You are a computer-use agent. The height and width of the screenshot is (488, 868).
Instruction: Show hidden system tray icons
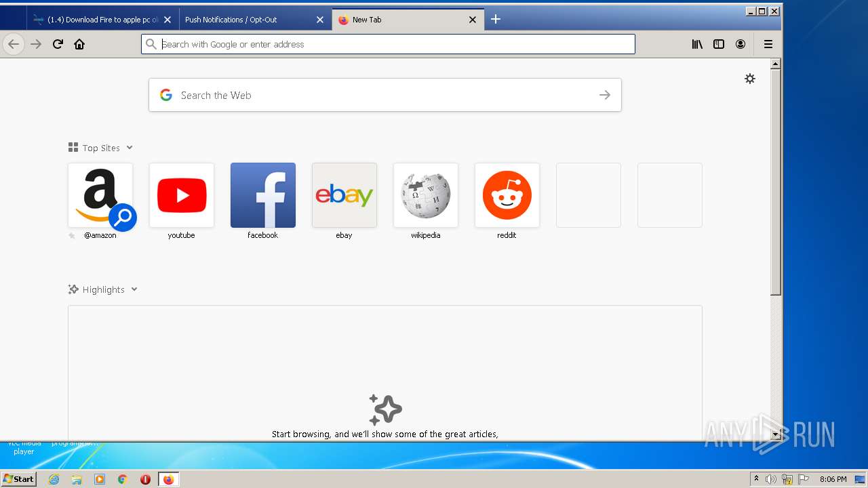pos(756,479)
